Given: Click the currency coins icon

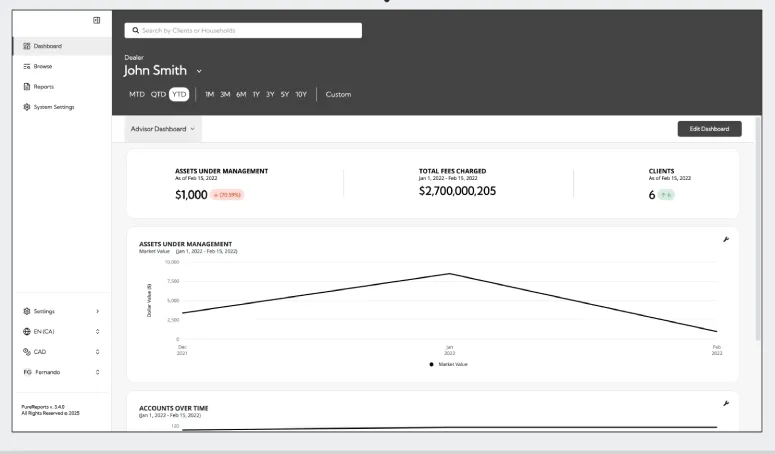Looking at the screenshot, I should (x=27, y=352).
